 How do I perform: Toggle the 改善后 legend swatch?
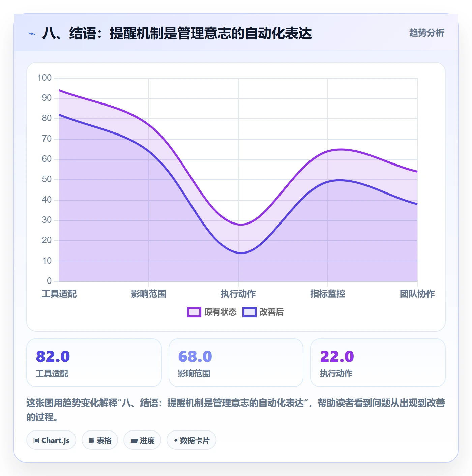(x=249, y=312)
